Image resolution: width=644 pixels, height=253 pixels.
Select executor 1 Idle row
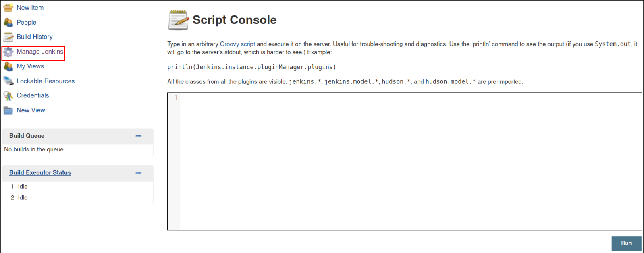coord(77,186)
